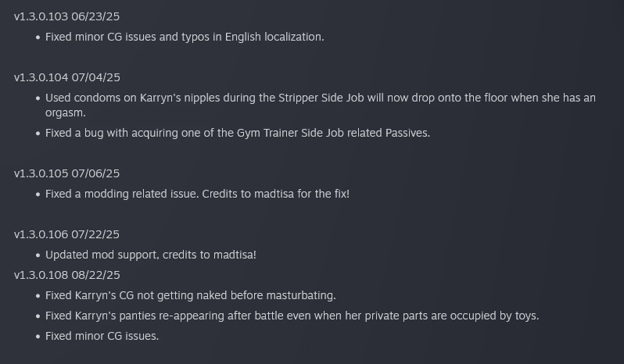Click the 06/23/25 release date
Screen dimensions: 624x364
coord(95,16)
